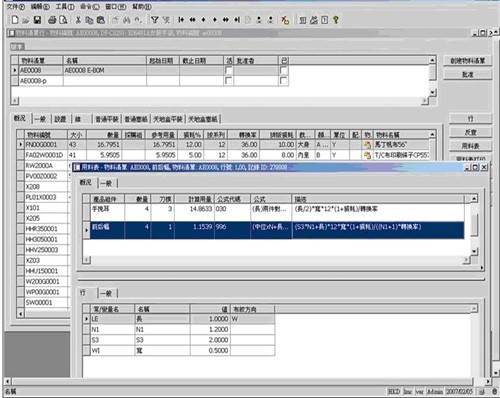Click the 反查 button
The height and width of the screenshot is (398, 500).
click(x=470, y=132)
